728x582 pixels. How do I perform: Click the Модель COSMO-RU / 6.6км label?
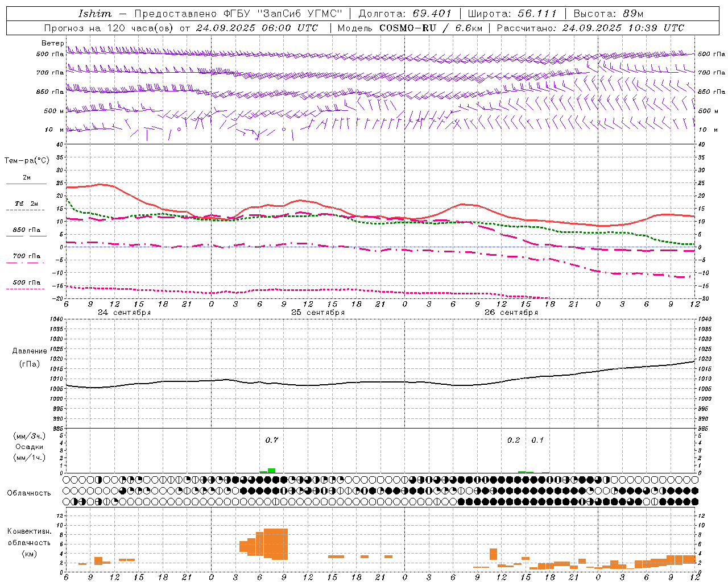409,28
